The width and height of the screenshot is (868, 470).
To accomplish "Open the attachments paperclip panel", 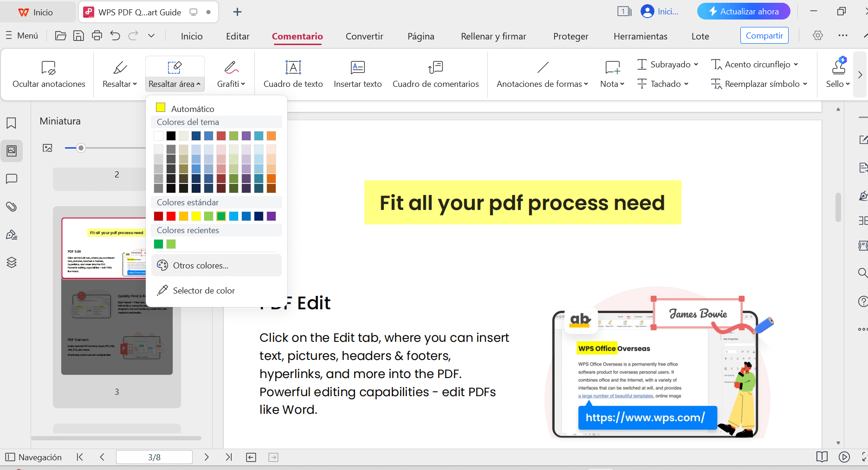I will 12,207.
